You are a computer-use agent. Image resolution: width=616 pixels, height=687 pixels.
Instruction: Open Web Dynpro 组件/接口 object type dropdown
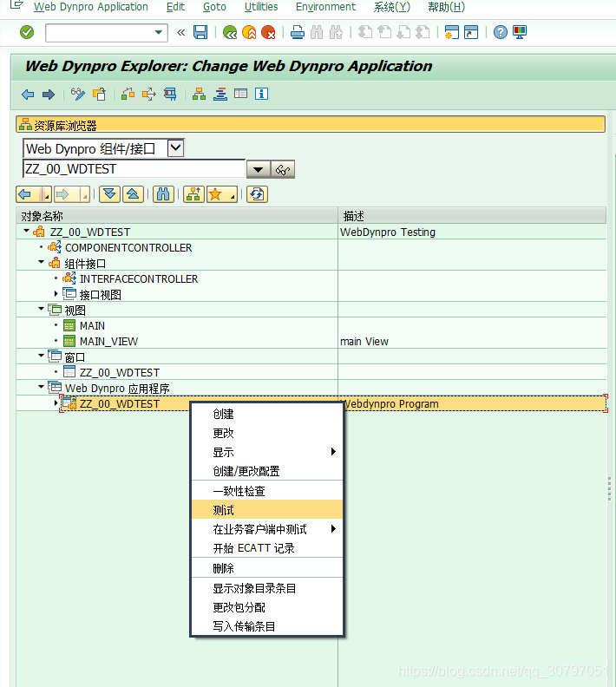click(x=175, y=147)
